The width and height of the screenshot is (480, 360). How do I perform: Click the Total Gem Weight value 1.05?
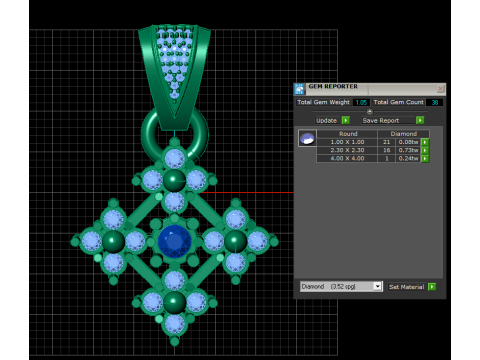coord(361,102)
